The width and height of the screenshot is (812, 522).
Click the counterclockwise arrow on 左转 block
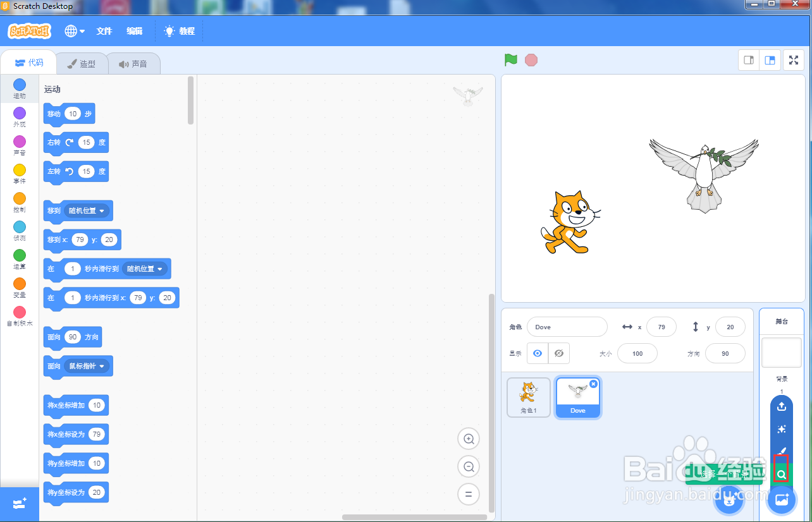[70, 171]
